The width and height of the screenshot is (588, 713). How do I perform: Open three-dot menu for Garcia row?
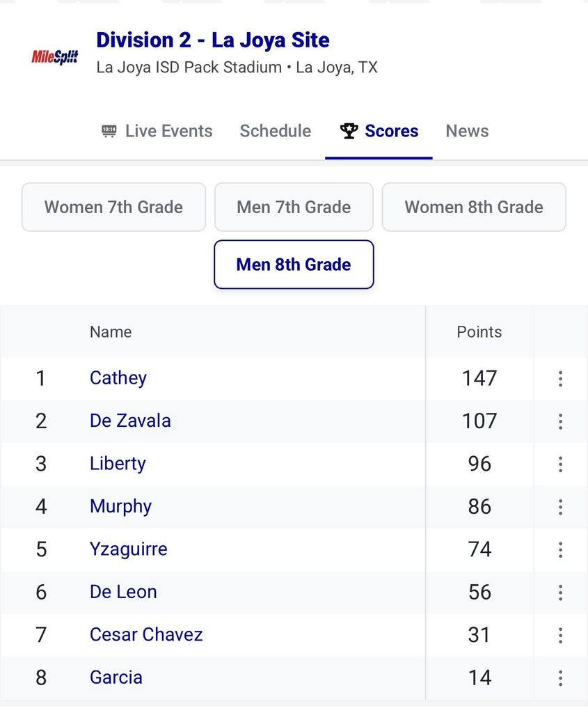tap(560, 678)
